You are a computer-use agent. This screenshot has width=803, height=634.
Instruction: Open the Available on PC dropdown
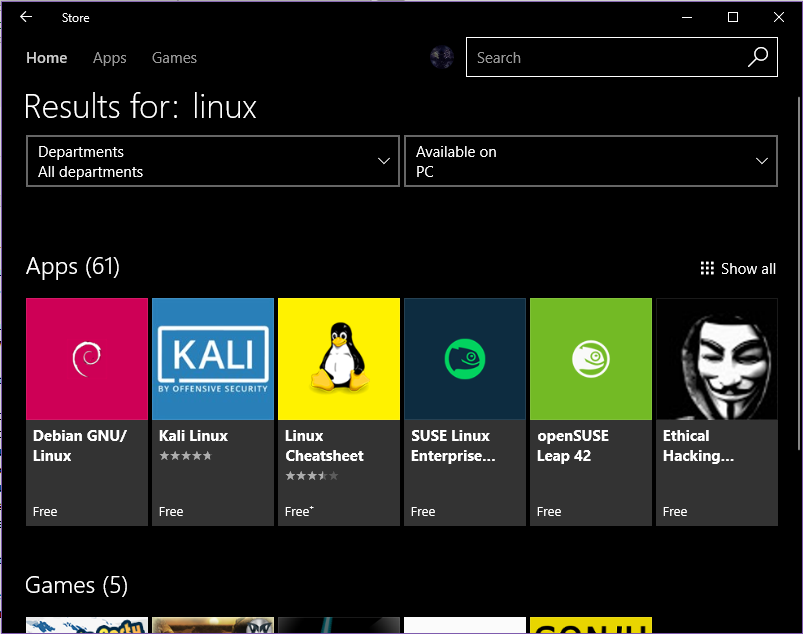(590, 160)
